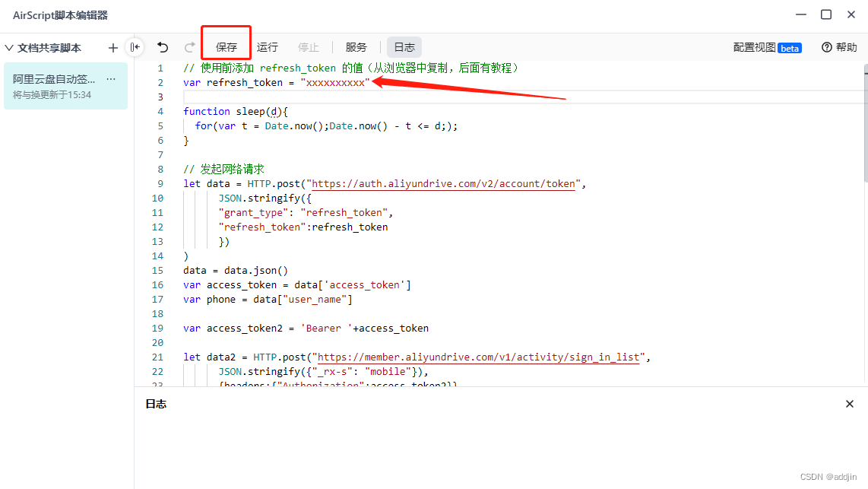Open 帮助 help with question icon
868x489 pixels.
click(x=839, y=47)
